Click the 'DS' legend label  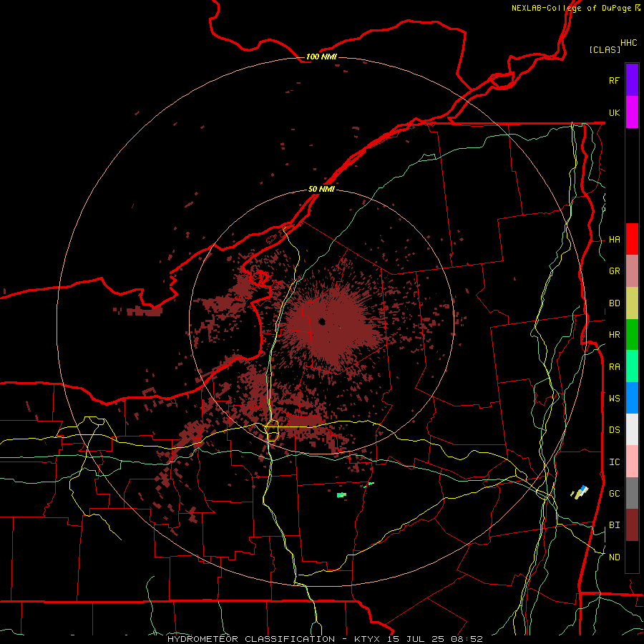point(614,430)
